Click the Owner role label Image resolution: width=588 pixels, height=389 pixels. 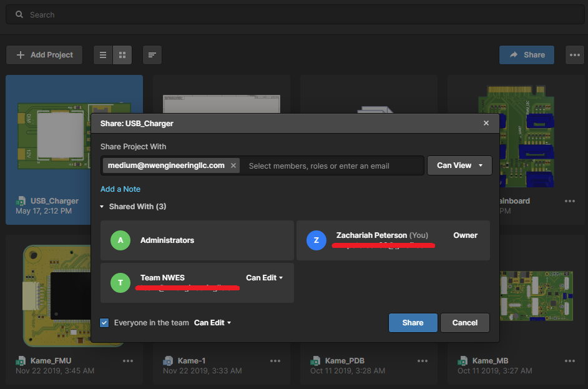[466, 235]
